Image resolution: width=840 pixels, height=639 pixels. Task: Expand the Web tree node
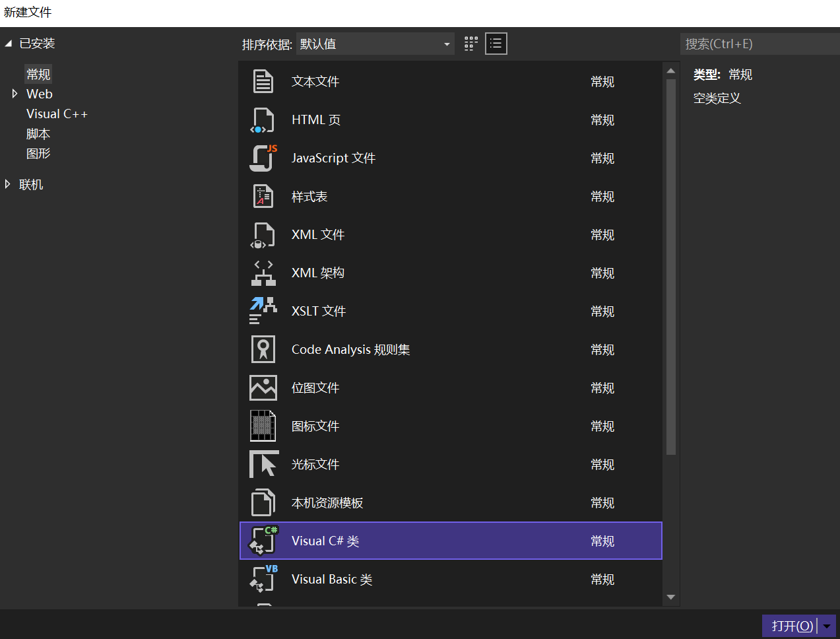(15, 94)
